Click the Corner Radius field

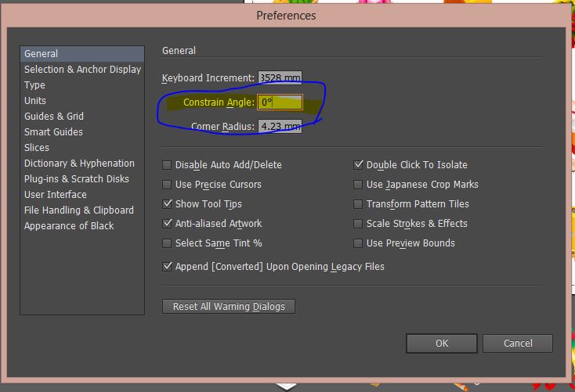pos(280,127)
